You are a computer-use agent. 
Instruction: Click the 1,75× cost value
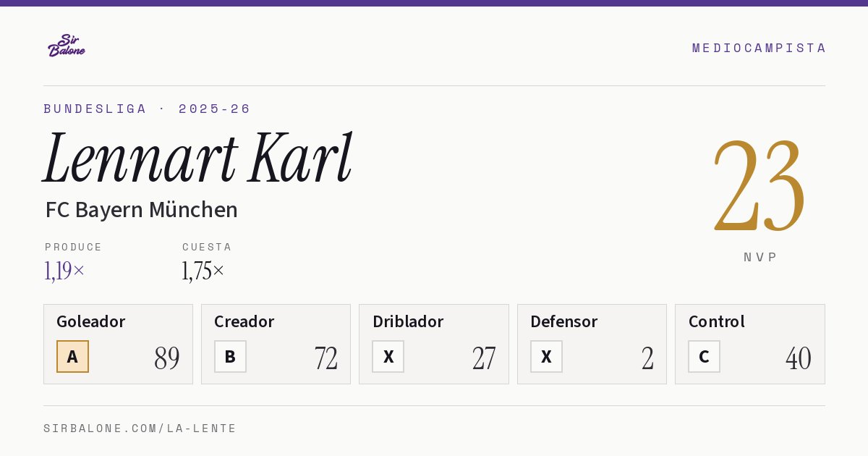[203, 271]
